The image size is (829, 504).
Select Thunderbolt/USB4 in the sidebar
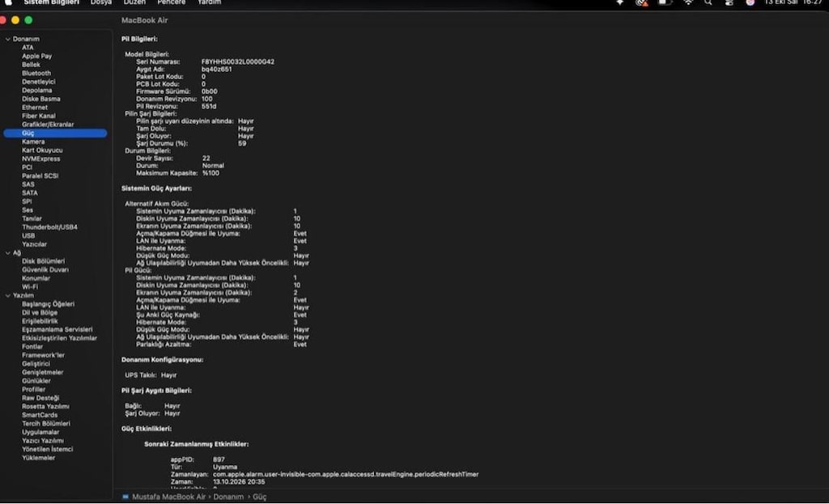tap(49, 227)
